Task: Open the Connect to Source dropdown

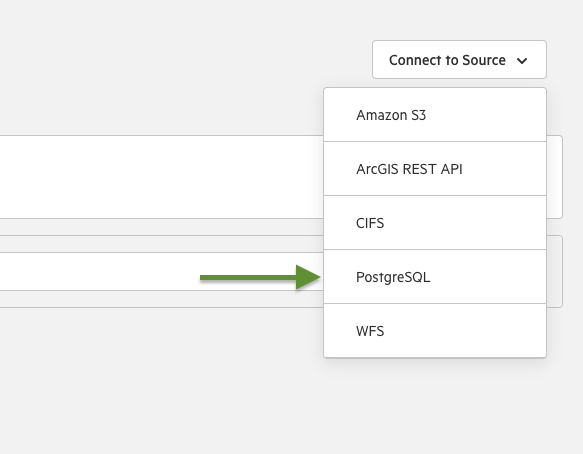Action: pyautogui.click(x=459, y=59)
